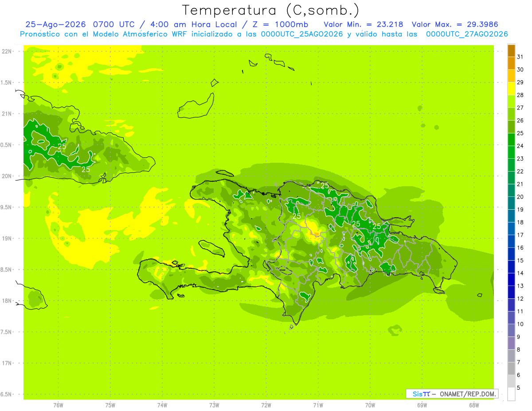The height and width of the screenshot is (411, 532).
Task: Click the 25-Ago-2026 date in the header
Action: pos(56,24)
